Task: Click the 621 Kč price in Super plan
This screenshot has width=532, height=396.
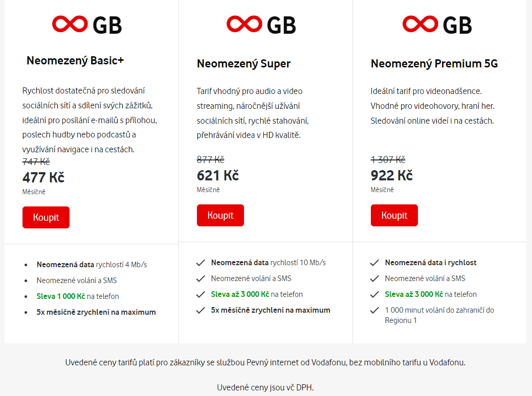Action: click(x=218, y=176)
